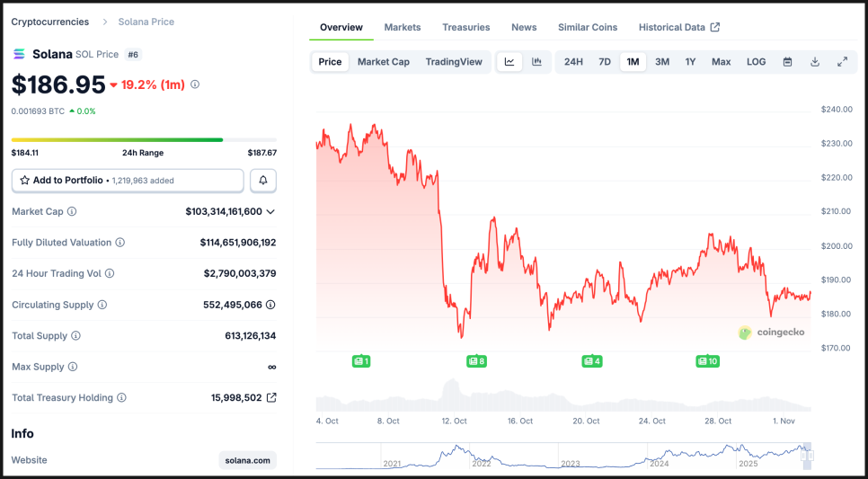
Task: Open the Historical Data tab
Action: 678,27
